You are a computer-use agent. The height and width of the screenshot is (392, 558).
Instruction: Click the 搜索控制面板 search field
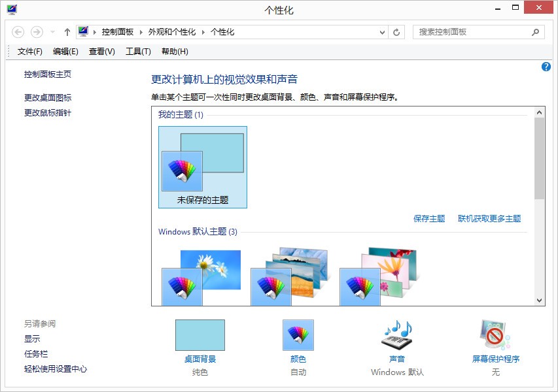(x=479, y=32)
